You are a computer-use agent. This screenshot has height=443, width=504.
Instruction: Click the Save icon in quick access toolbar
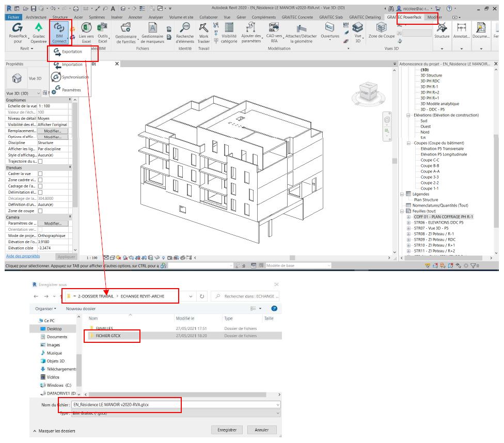[x=33, y=9]
